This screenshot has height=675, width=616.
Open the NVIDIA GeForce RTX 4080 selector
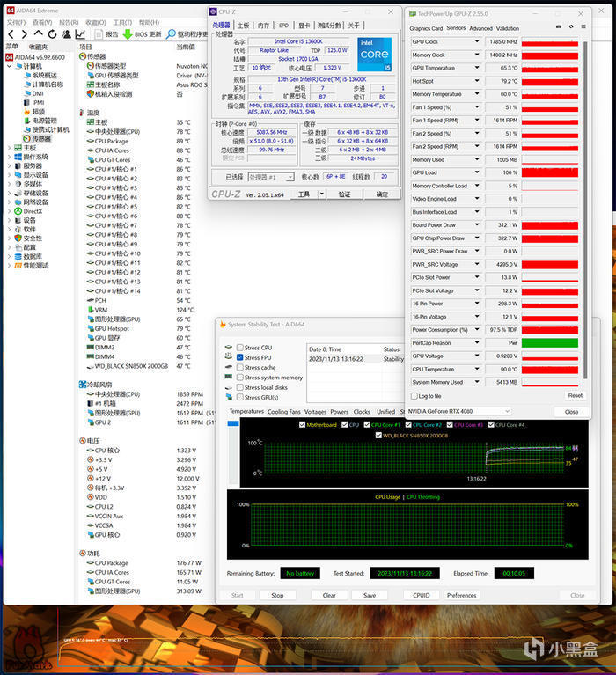458,411
